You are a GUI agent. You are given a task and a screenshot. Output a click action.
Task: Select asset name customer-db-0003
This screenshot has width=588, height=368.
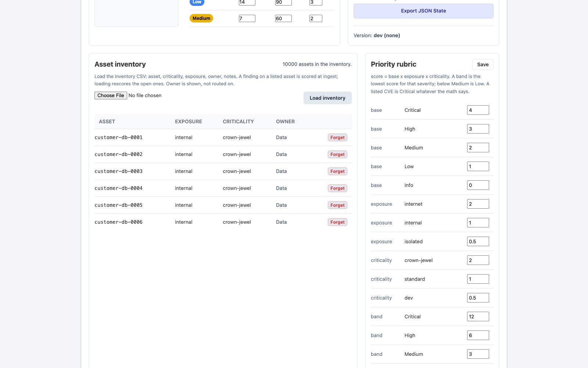coord(118,171)
